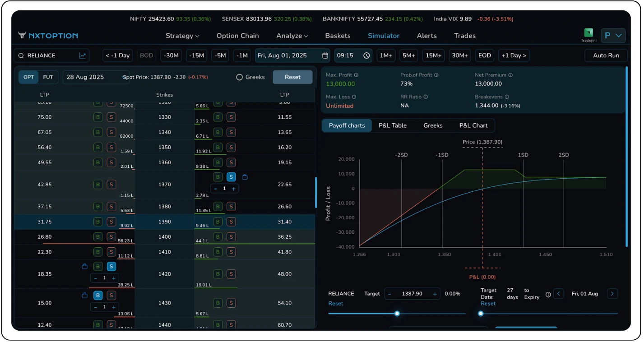Open the P profile dropdown

click(613, 36)
